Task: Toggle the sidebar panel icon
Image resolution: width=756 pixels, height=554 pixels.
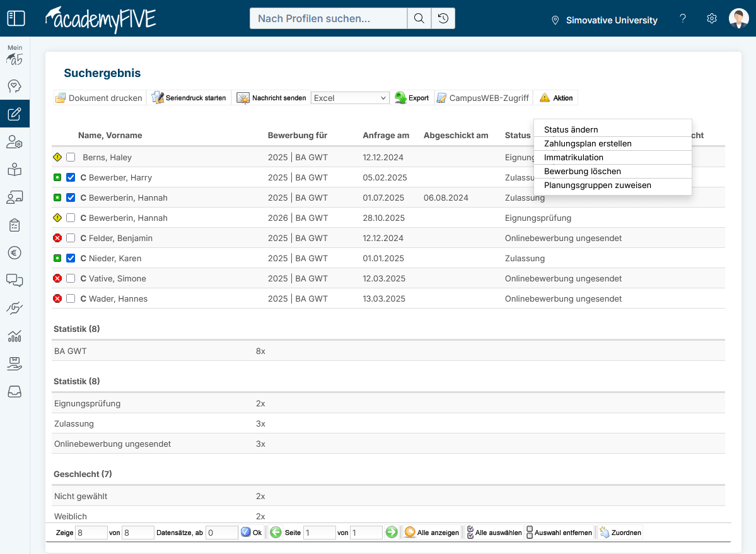Action: (15, 18)
